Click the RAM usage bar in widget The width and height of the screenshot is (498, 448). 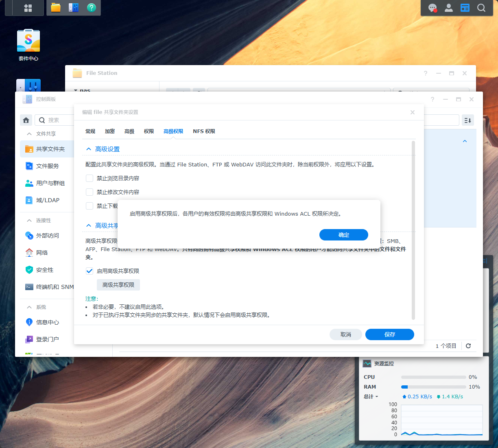coord(434,387)
